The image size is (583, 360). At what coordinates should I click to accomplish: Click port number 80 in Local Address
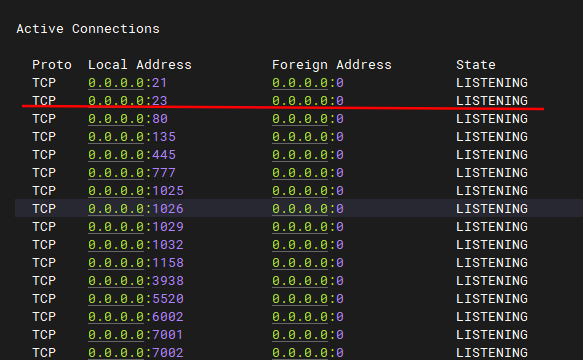(x=160, y=119)
